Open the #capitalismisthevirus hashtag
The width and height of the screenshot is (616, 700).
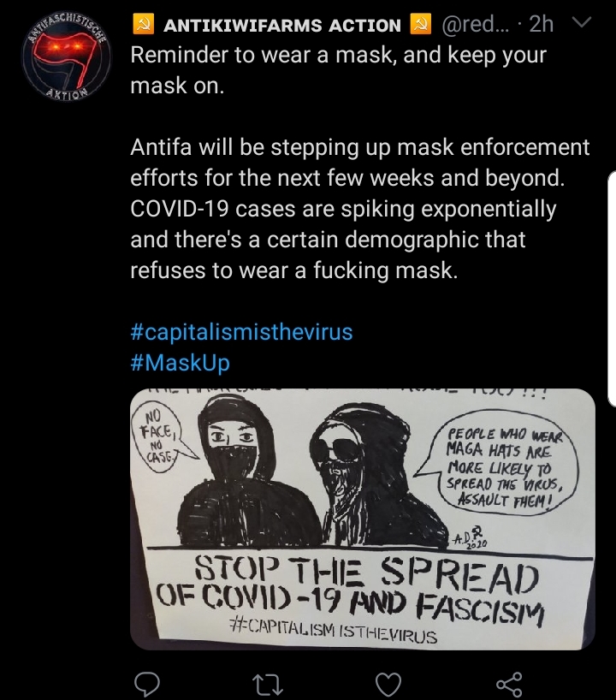pyautogui.click(x=241, y=332)
